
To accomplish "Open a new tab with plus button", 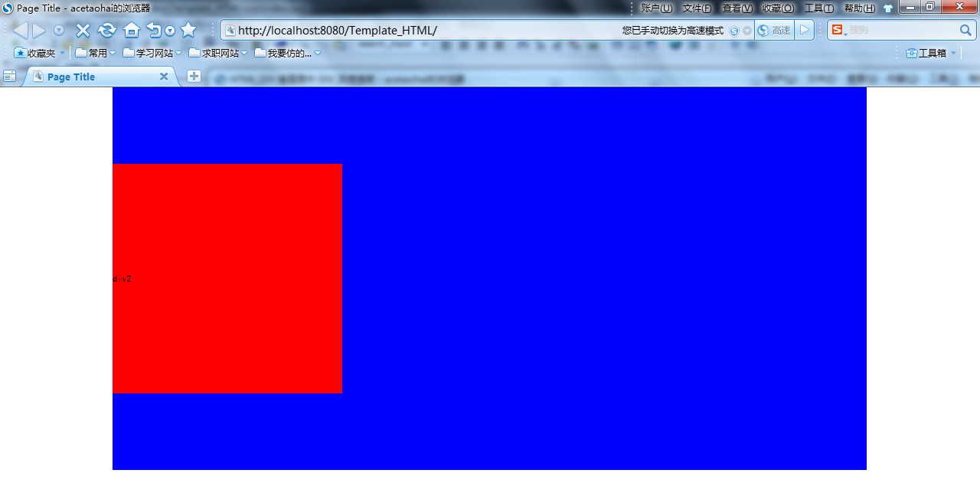I will 194,76.
